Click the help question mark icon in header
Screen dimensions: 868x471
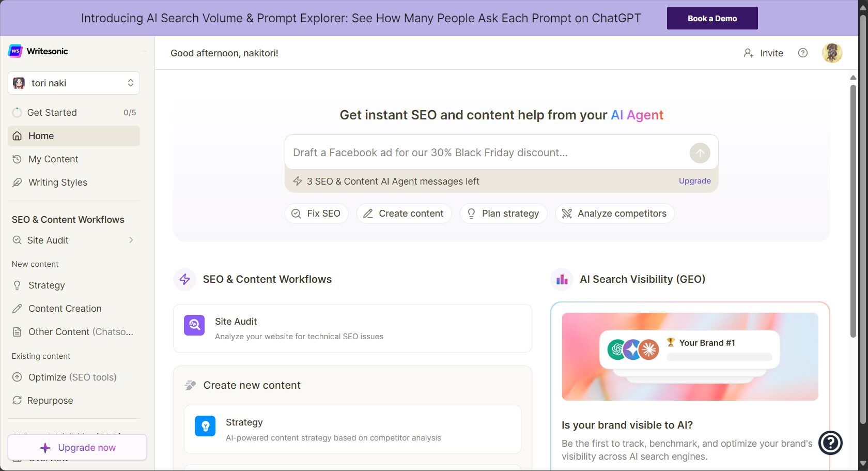click(803, 53)
